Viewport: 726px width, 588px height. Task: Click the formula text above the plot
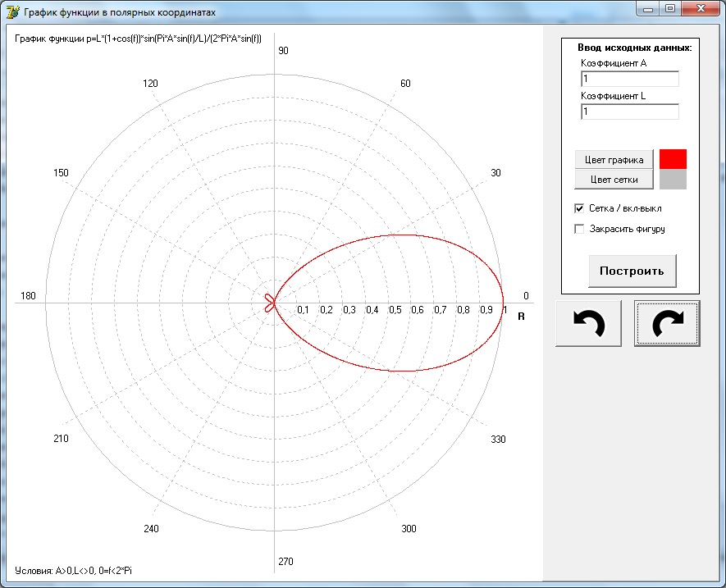pos(138,39)
